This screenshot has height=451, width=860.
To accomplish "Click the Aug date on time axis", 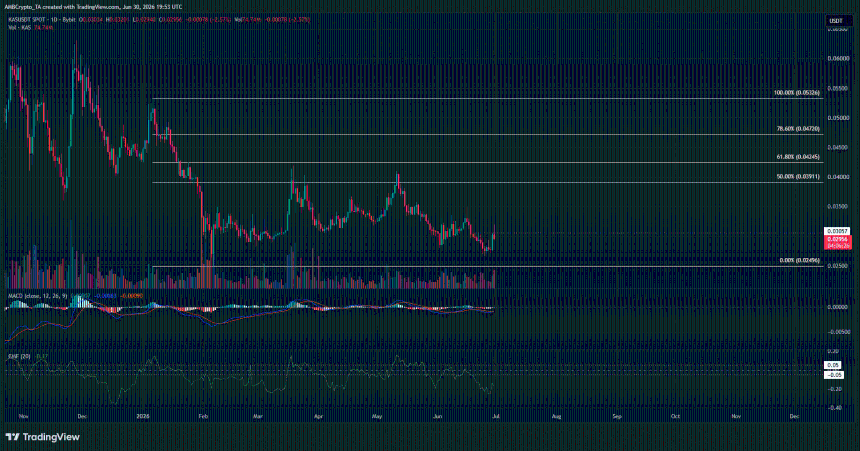I will 556,416.
